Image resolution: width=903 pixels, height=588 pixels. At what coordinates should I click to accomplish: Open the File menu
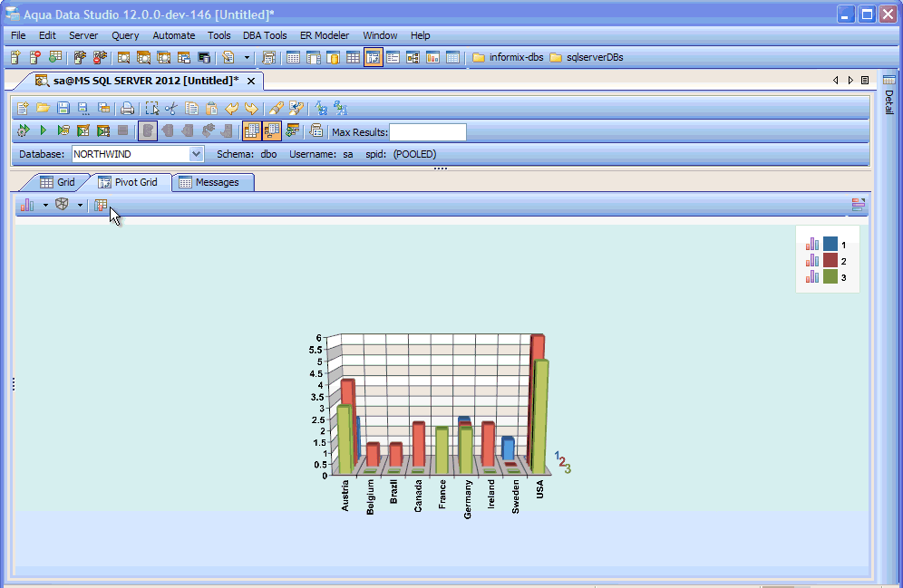(x=18, y=35)
